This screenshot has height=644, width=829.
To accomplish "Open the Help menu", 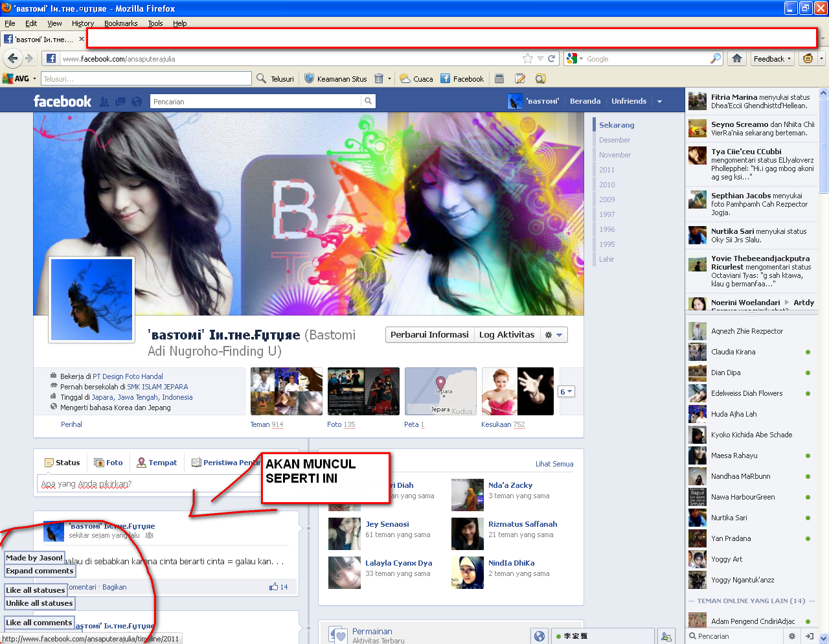I will pos(179,23).
